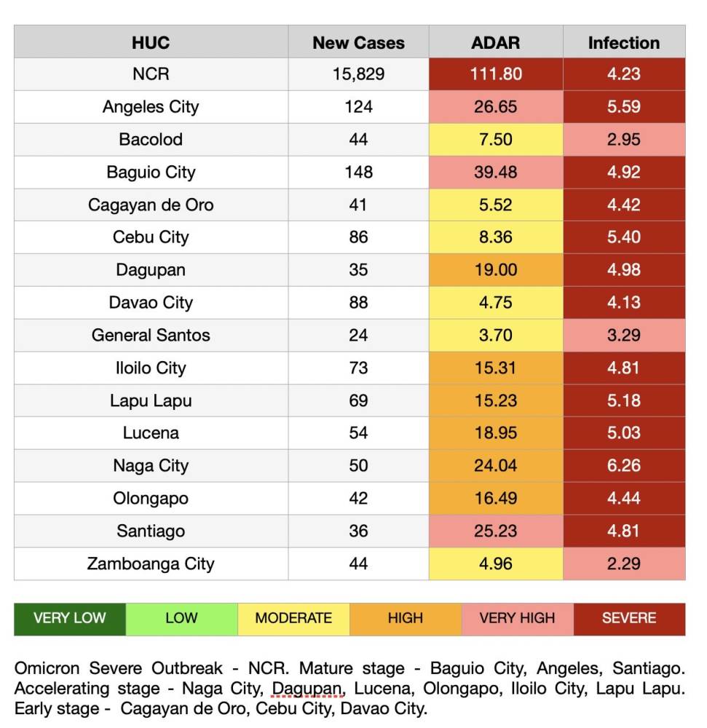Select General Santos infection value 3.29
707x728 pixels.
624,336
